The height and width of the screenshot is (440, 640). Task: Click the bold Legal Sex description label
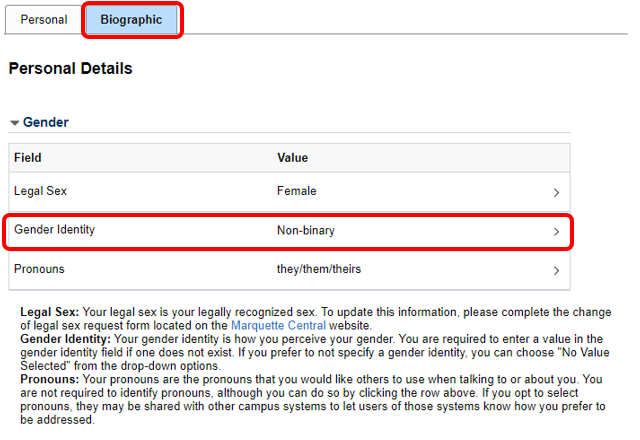click(50, 312)
